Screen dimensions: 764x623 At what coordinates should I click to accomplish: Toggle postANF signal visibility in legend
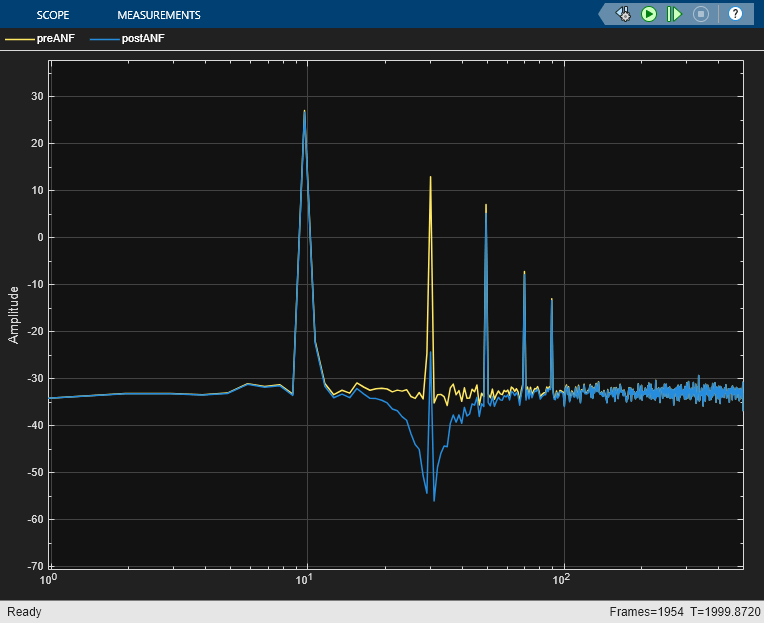141,39
